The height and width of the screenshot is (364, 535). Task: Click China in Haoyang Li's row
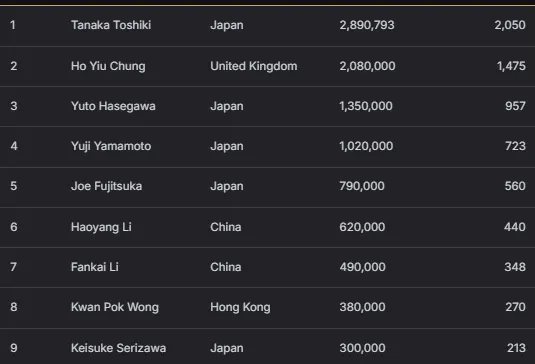(x=226, y=227)
